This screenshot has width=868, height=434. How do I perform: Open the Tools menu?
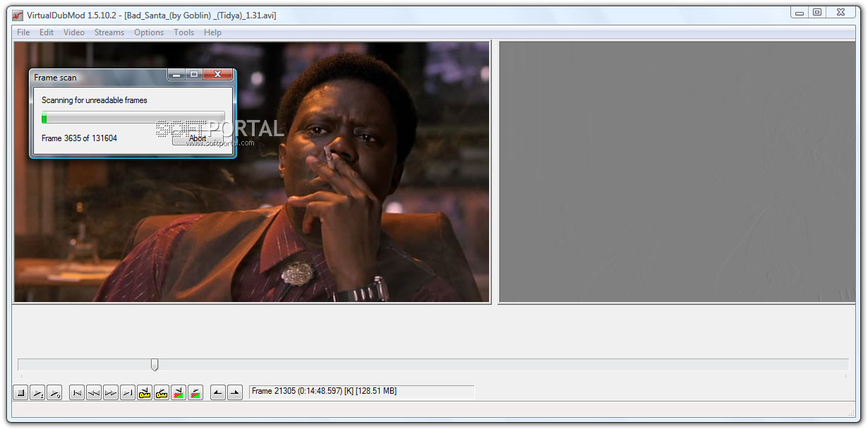point(184,32)
